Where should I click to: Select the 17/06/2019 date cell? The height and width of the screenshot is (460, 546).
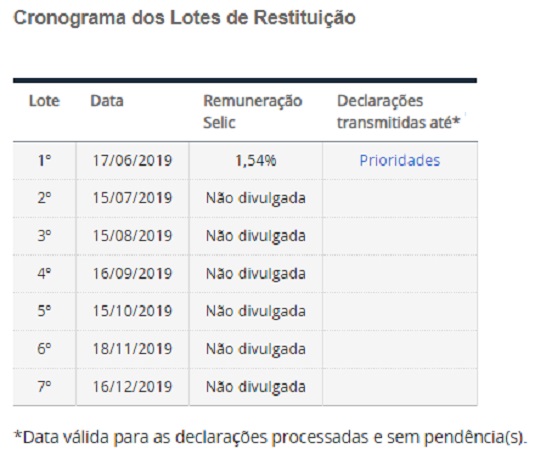(132, 161)
